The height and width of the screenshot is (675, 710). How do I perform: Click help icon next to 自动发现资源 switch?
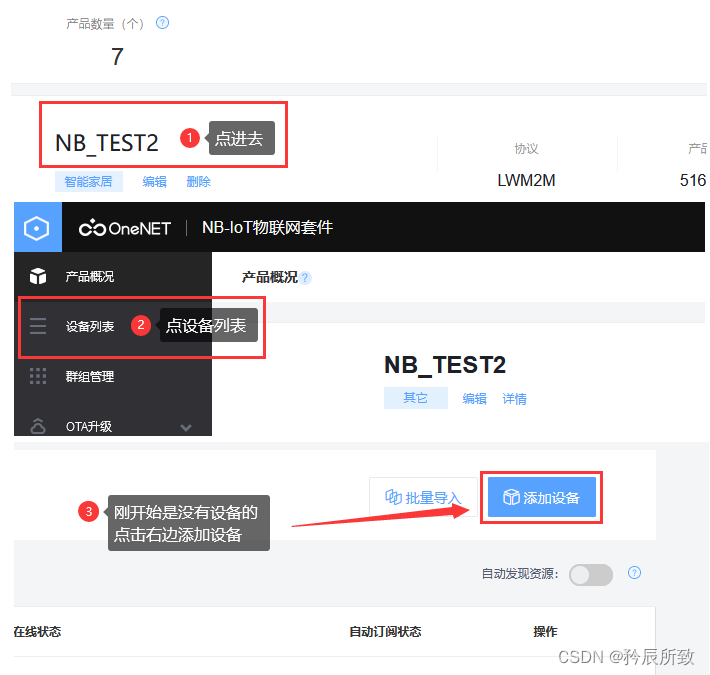[x=634, y=573]
